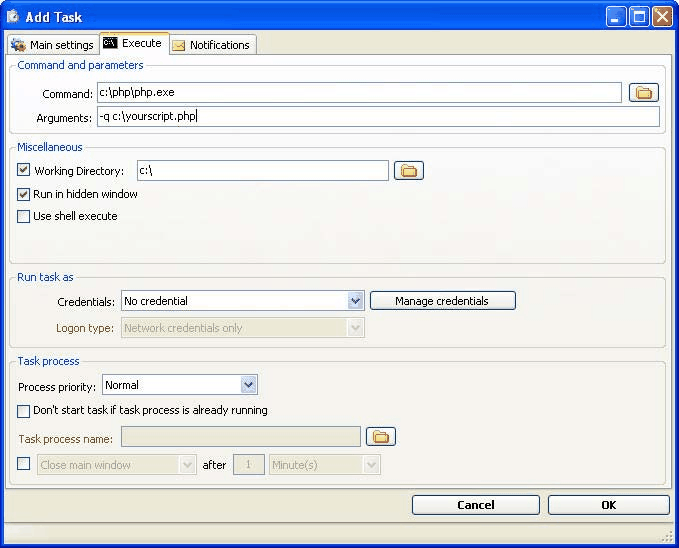Switch to the Main settings tab
Viewport: 679px width, 548px height.
coord(53,45)
